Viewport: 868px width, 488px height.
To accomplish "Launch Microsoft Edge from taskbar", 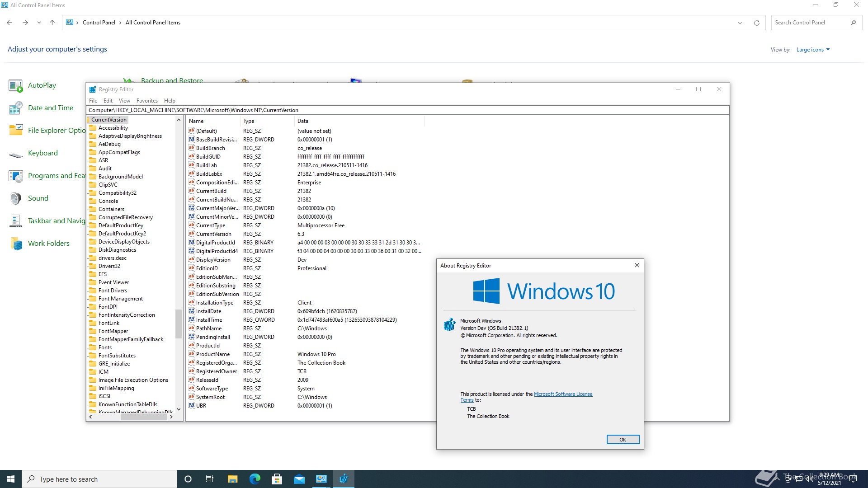I will point(255,479).
